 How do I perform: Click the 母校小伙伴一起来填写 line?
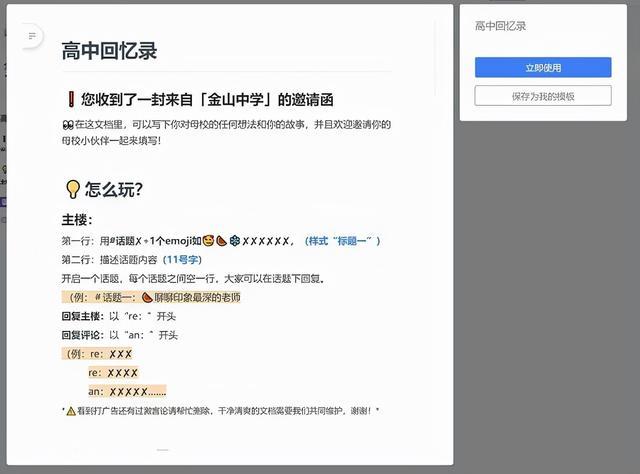point(111,141)
